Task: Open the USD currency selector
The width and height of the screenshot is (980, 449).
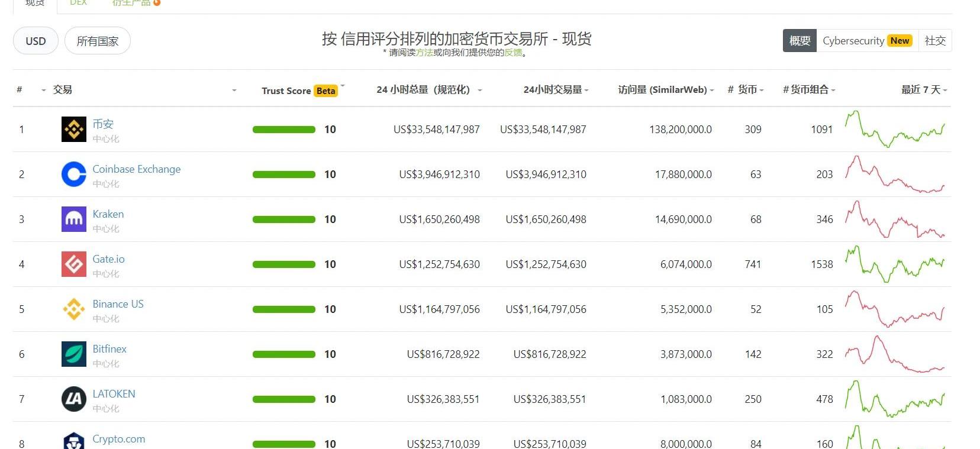Action: tap(36, 41)
